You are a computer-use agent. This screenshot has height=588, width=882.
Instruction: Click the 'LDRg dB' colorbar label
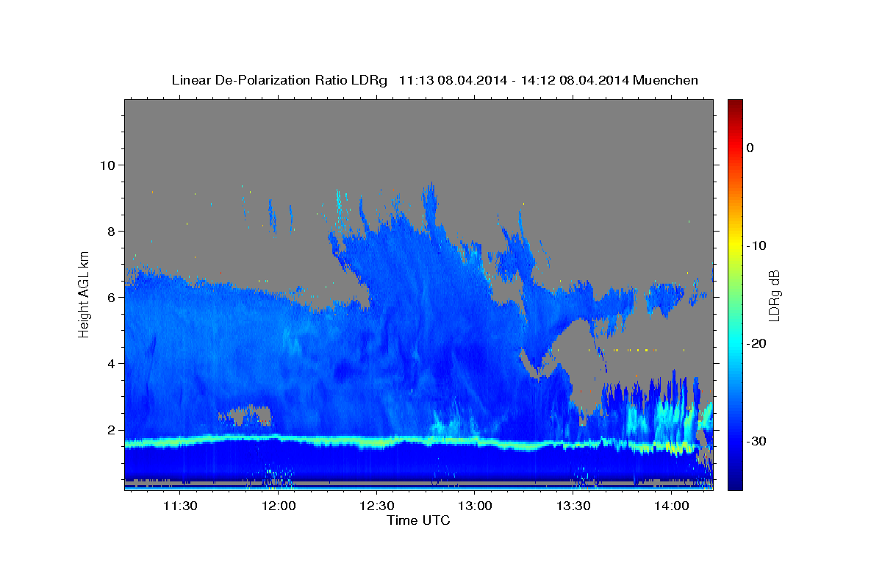coord(773,295)
